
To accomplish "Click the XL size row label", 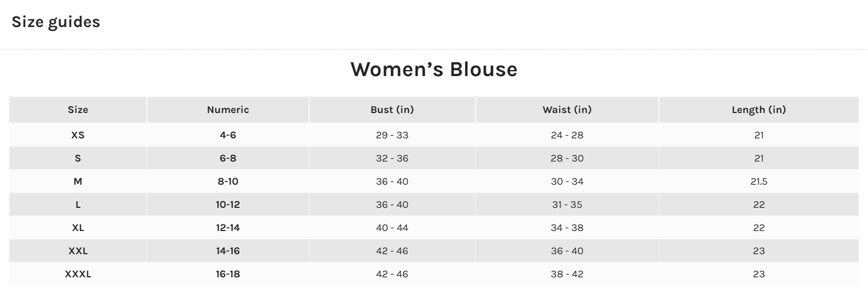I will (78, 228).
